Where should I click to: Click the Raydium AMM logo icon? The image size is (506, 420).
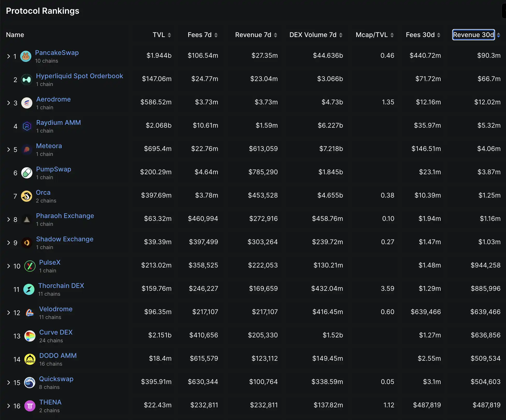27,126
